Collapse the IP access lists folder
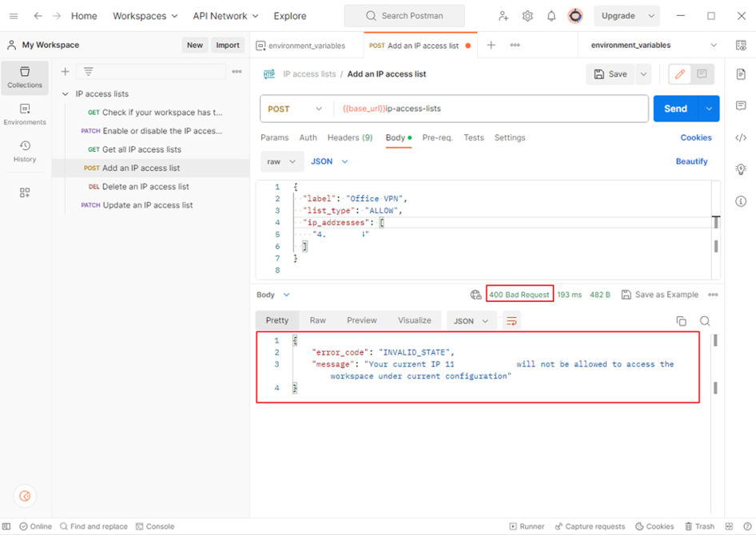Screen dimensions: 756x535 pos(66,94)
